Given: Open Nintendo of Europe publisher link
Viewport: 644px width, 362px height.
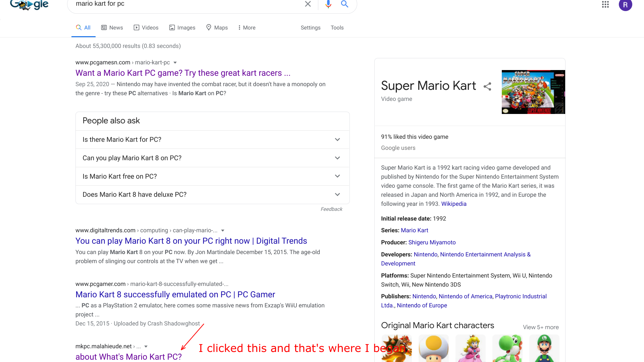Looking at the screenshot, I should (422, 305).
